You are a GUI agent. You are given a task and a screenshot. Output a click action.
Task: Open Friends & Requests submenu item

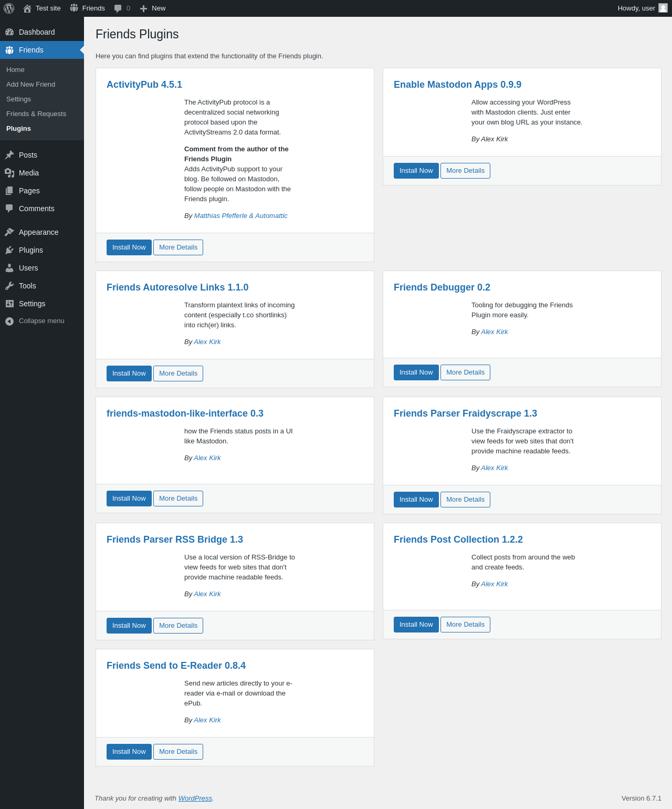tap(36, 114)
